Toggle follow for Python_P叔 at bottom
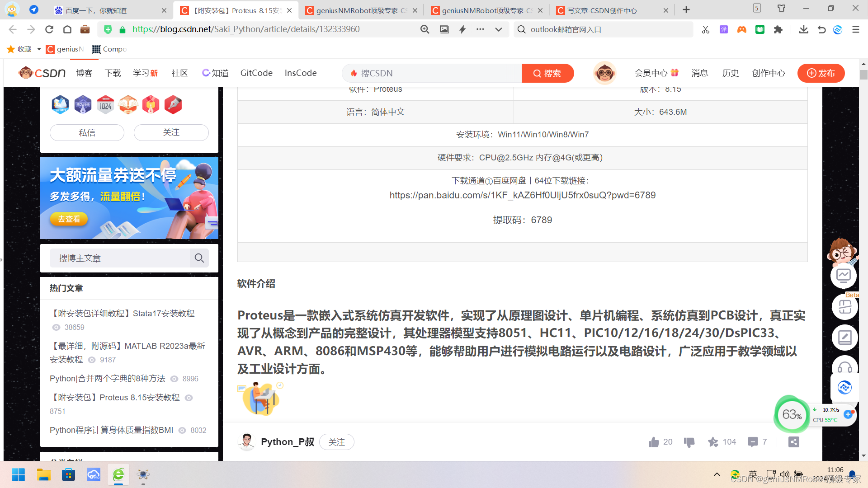The height and width of the screenshot is (488, 868). (336, 442)
